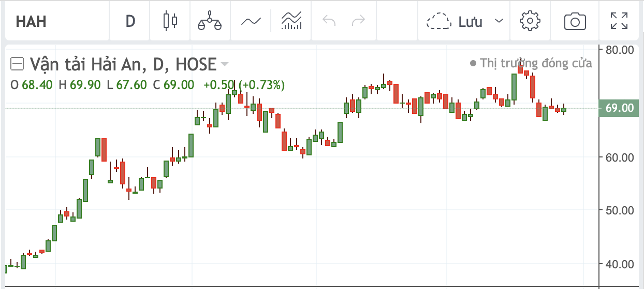This screenshot has height=289, width=644.
Task: Click the low value L 67.60
Action: 127,85
